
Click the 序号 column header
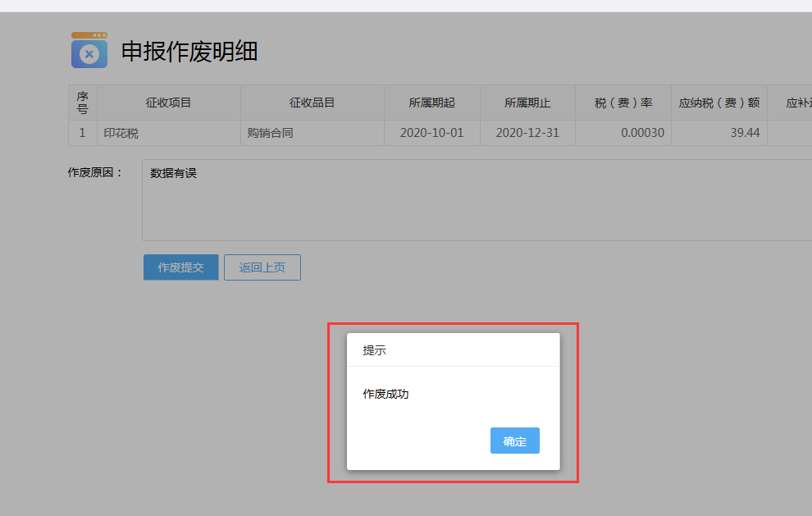tap(82, 103)
